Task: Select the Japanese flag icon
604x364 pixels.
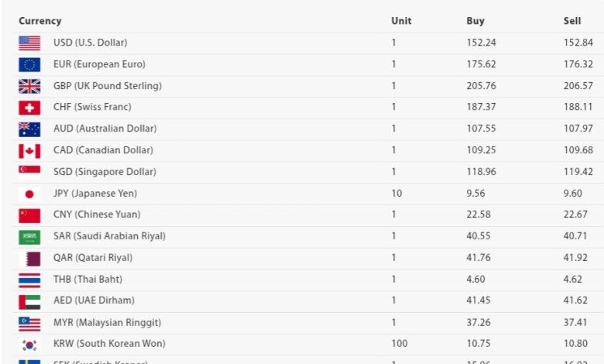Action: (x=29, y=194)
